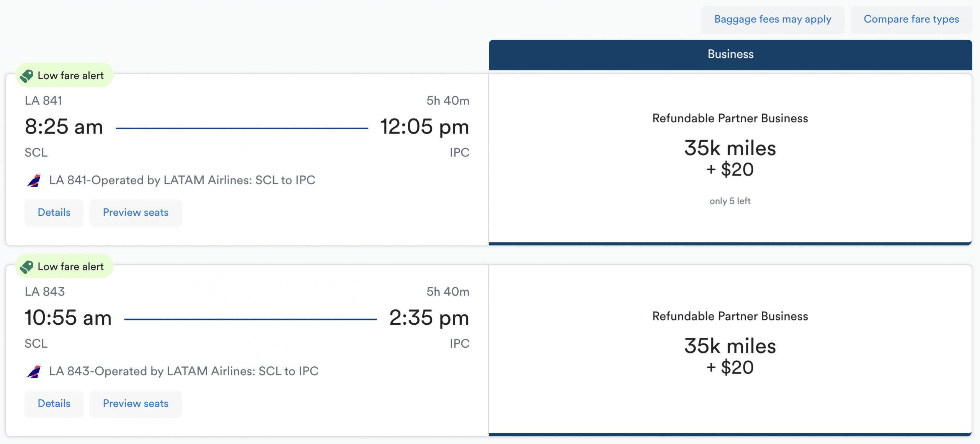Click the LATAM airline logo for LA 843

[34, 371]
